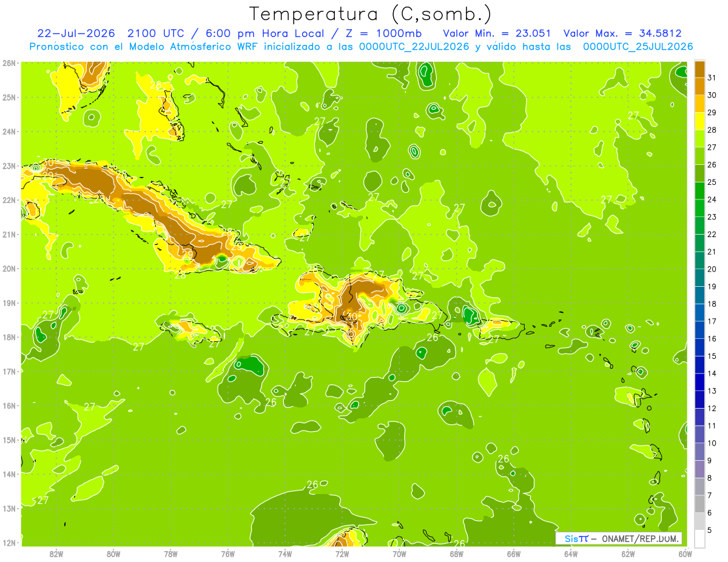Click the '68W' longitude axis label
The image size is (728, 562).
(x=456, y=553)
